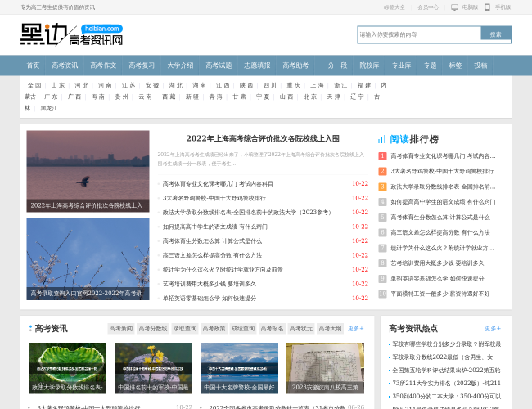532x409 pixels.
Task: Select the 录取查询 tab in 高考资讯
Action: tap(184, 328)
